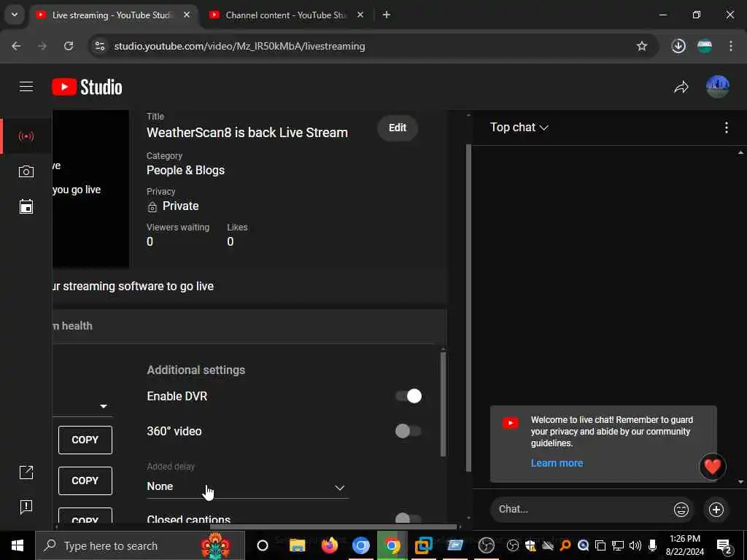
Task: Open the hamburger navigation menu
Action: point(26,87)
